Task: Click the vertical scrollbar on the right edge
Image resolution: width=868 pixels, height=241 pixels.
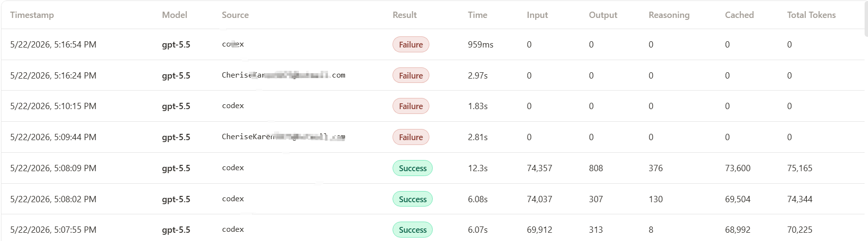Action: tap(866, 19)
